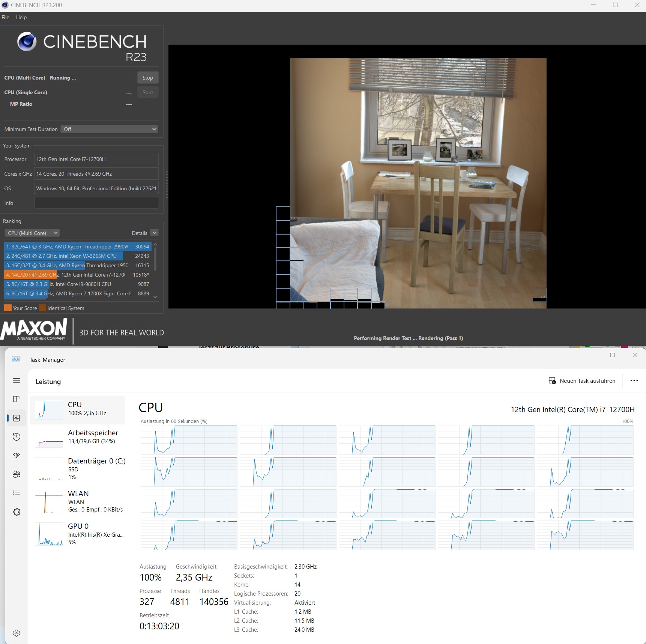Click the Start button for CPU Single Core

(x=148, y=92)
